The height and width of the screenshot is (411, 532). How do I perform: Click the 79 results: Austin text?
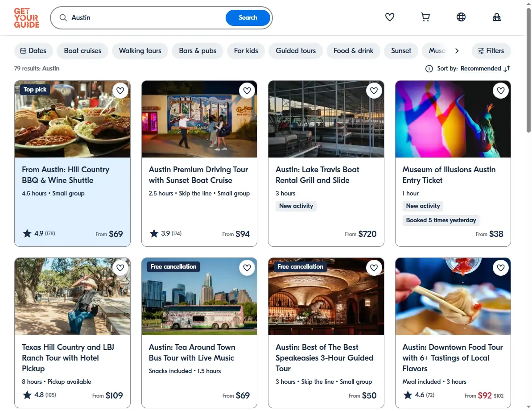tap(37, 69)
